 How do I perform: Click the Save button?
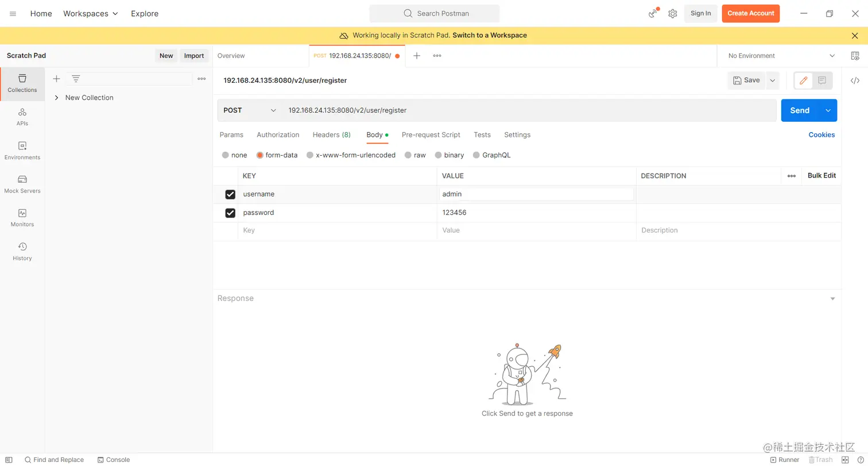coord(746,80)
